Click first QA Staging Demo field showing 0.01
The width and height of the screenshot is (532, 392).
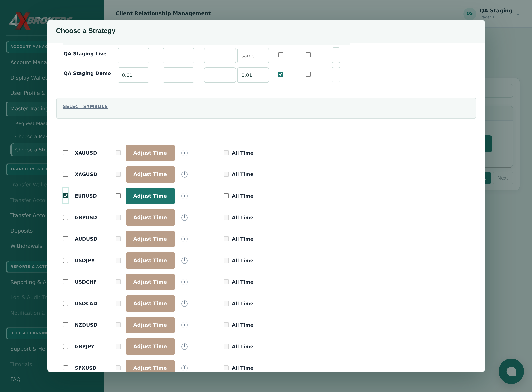click(x=133, y=75)
